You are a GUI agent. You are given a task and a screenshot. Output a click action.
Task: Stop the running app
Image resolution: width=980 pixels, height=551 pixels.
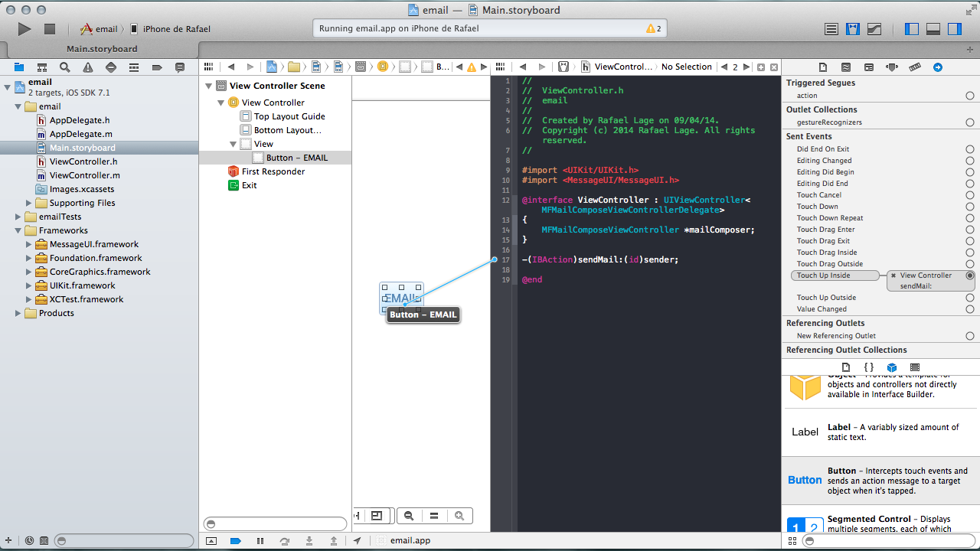click(50, 29)
